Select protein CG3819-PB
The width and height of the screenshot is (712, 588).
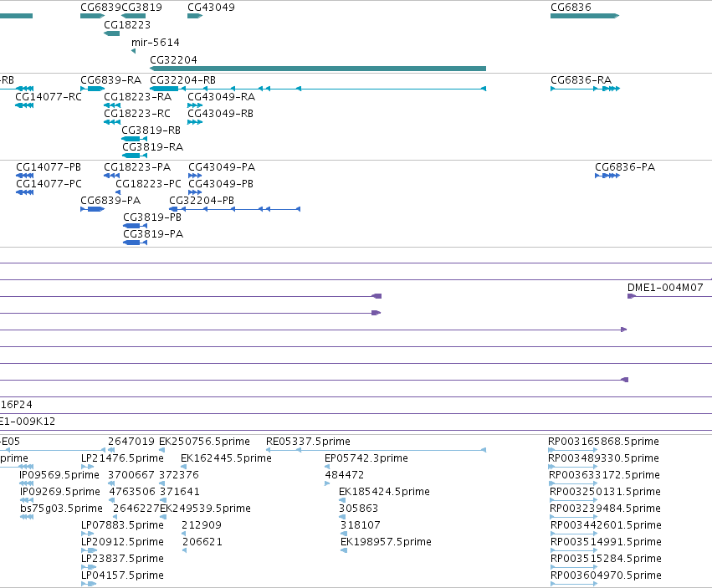point(136,226)
